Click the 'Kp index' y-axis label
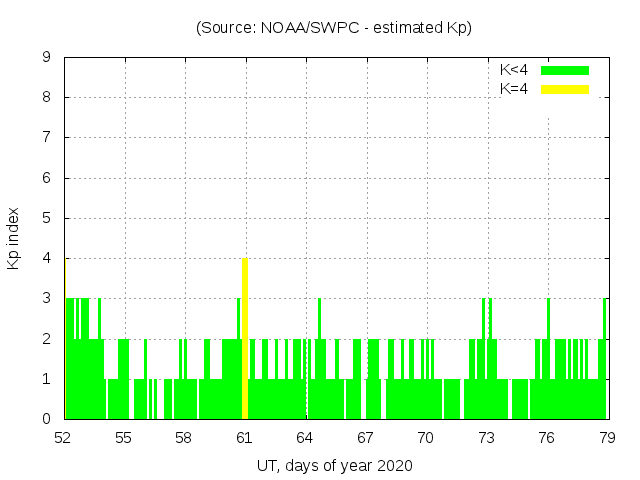The image size is (640, 480). tap(14, 238)
